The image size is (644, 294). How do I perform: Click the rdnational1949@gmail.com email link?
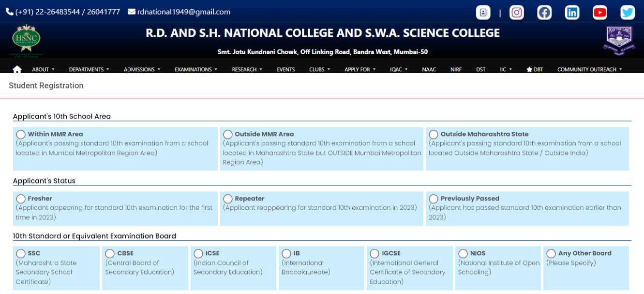pyautogui.click(x=184, y=12)
